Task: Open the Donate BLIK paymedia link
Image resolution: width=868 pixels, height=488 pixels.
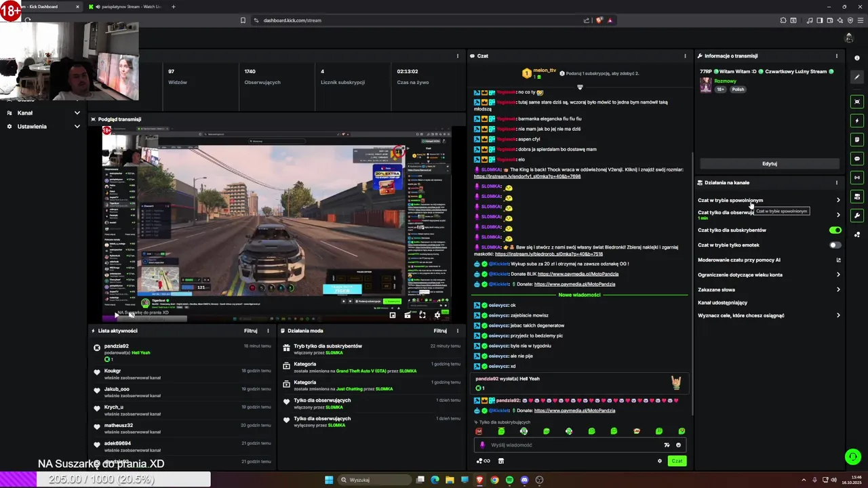Action: (x=578, y=274)
